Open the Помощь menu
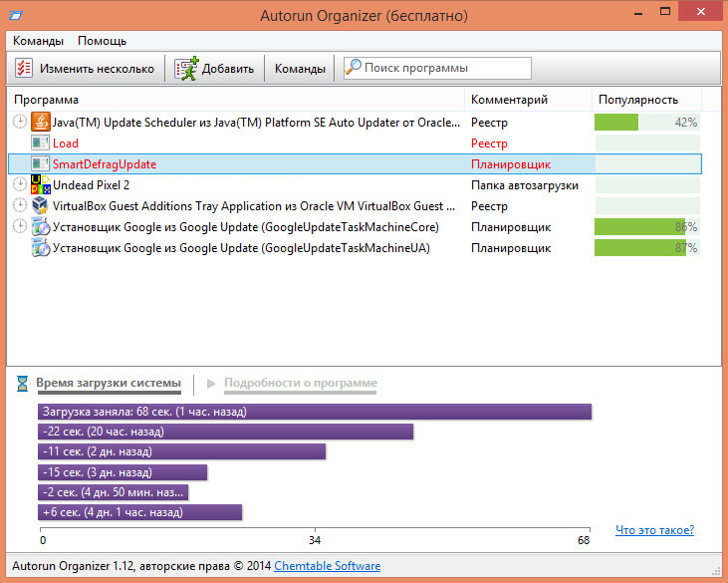 click(103, 41)
